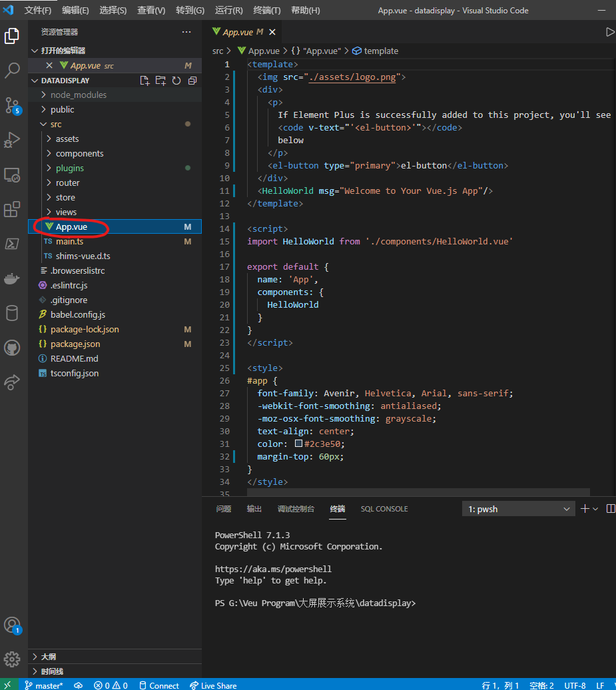This screenshot has height=690, width=616.
Task: Open the 文件(F) menu
Action: click(x=38, y=10)
